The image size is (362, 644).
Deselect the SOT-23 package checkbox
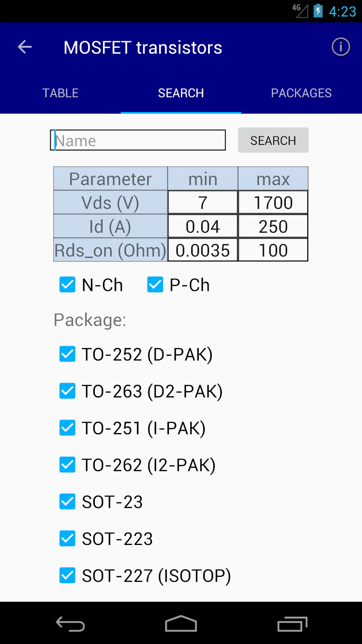pyautogui.click(x=67, y=502)
